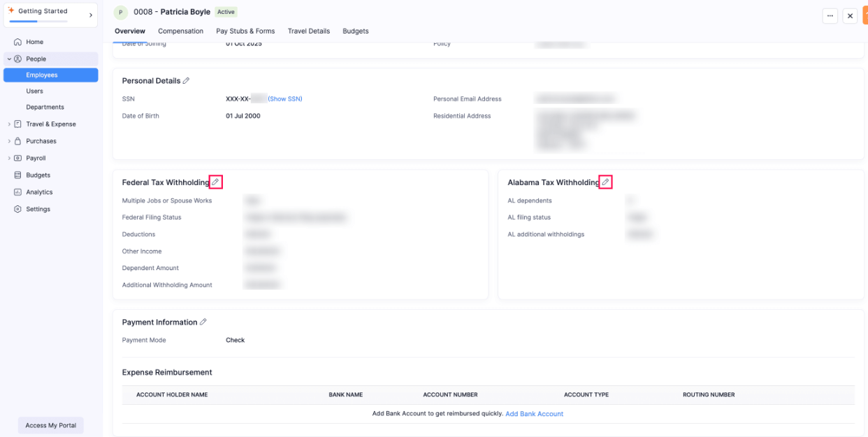Open the Home icon in sidebar
This screenshot has height=437, width=868.
tap(17, 42)
